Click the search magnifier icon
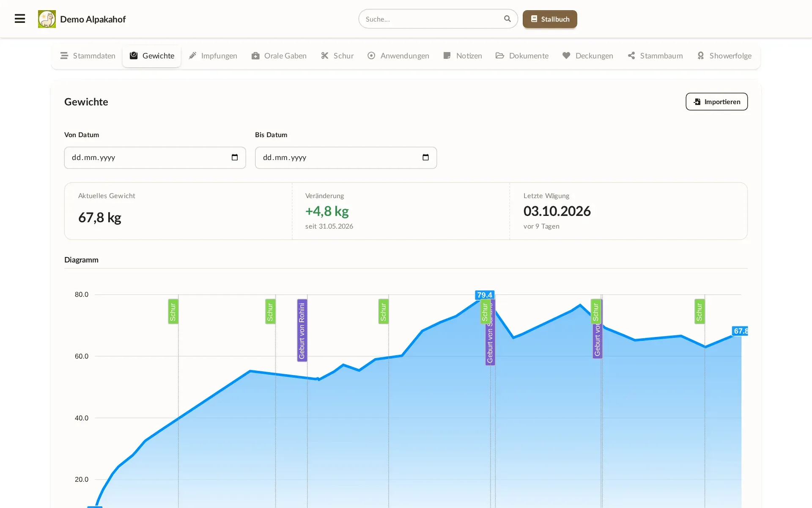This screenshot has height=508, width=812. tap(507, 19)
